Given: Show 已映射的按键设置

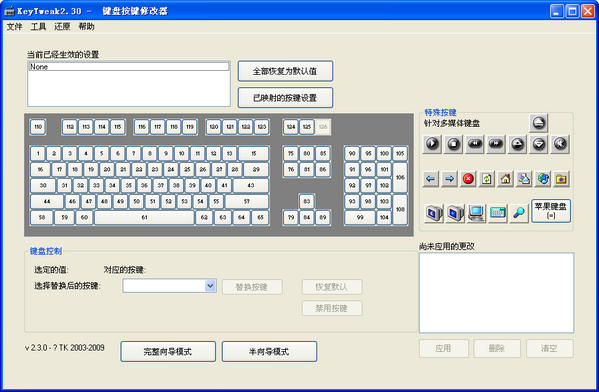Looking at the screenshot, I should tap(285, 98).
